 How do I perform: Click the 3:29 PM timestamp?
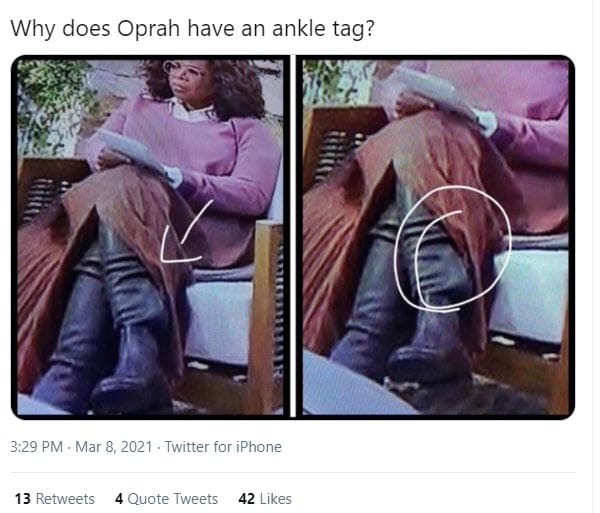[x=36, y=447]
